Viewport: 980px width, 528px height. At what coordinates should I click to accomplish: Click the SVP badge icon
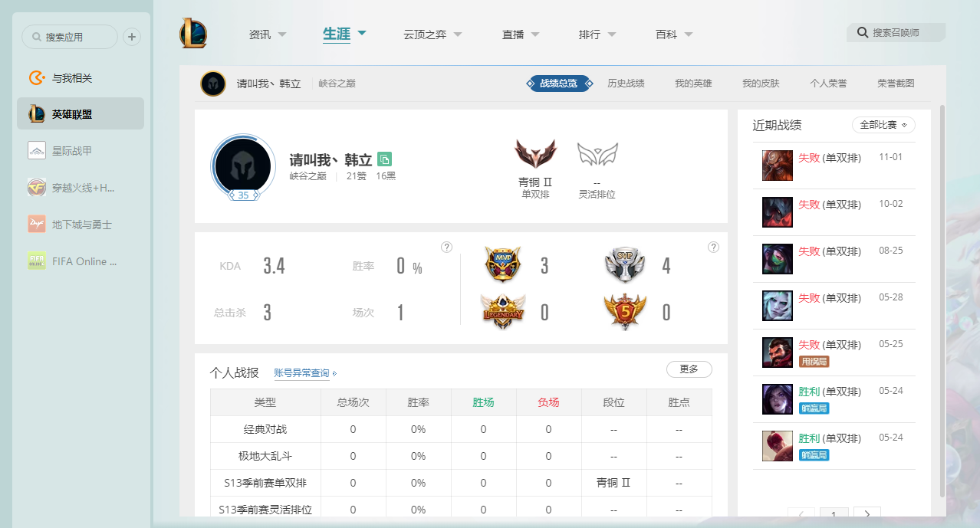[624, 264]
